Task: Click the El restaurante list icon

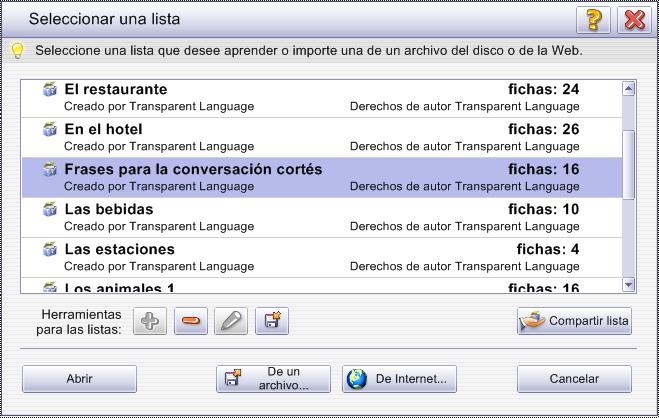Action: [x=50, y=89]
